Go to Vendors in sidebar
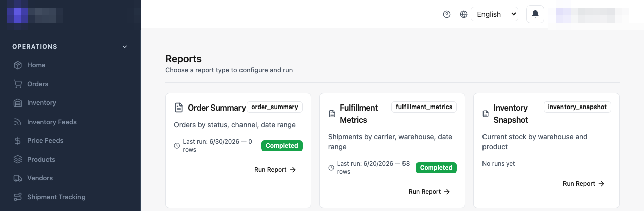The height and width of the screenshot is (211, 644). click(x=40, y=178)
